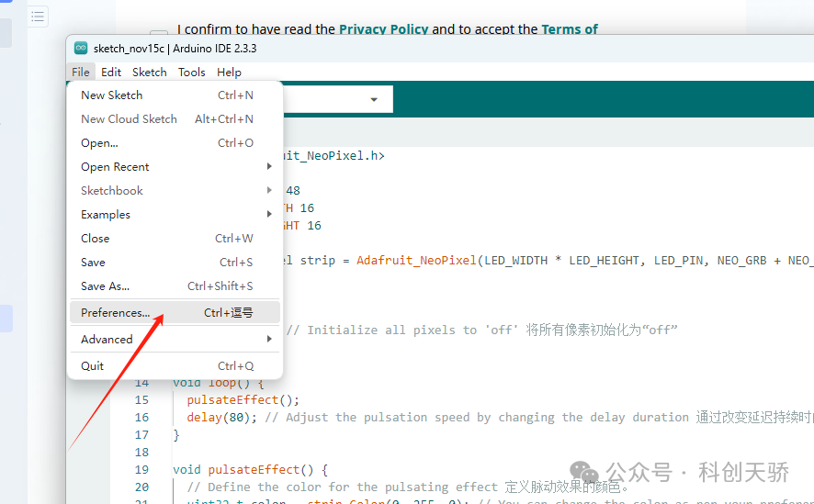This screenshot has width=814, height=504.
Task: Open the Tools menu
Action: pyautogui.click(x=191, y=72)
